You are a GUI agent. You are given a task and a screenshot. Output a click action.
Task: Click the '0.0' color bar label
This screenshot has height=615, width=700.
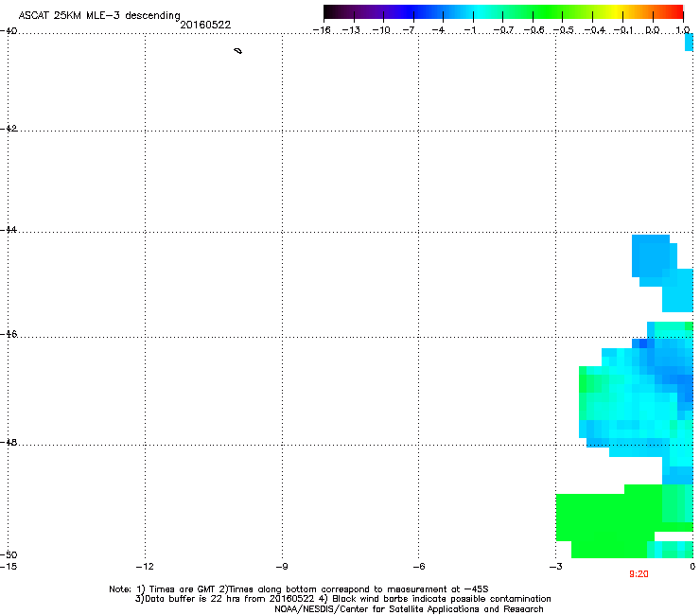pyautogui.click(x=653, y=30)
